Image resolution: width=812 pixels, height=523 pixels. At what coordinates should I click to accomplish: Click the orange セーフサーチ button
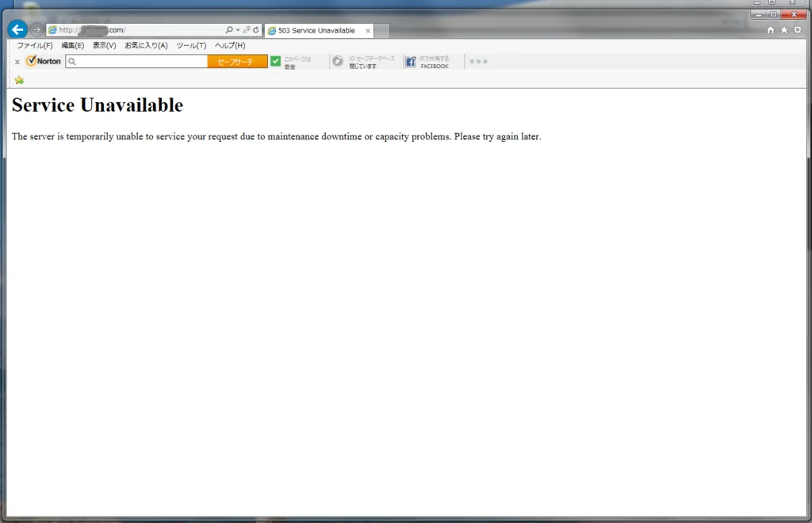point(237,62)
